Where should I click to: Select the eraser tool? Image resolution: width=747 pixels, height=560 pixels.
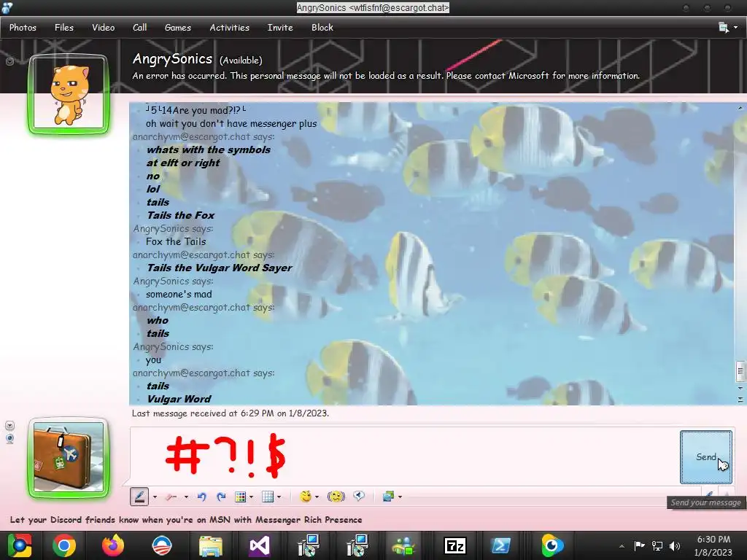[x=171, y=497]
